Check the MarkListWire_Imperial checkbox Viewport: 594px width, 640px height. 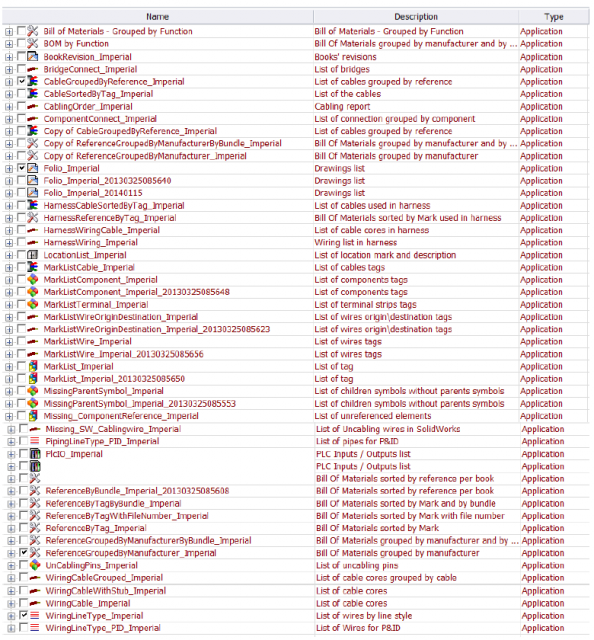pos(22,340)
